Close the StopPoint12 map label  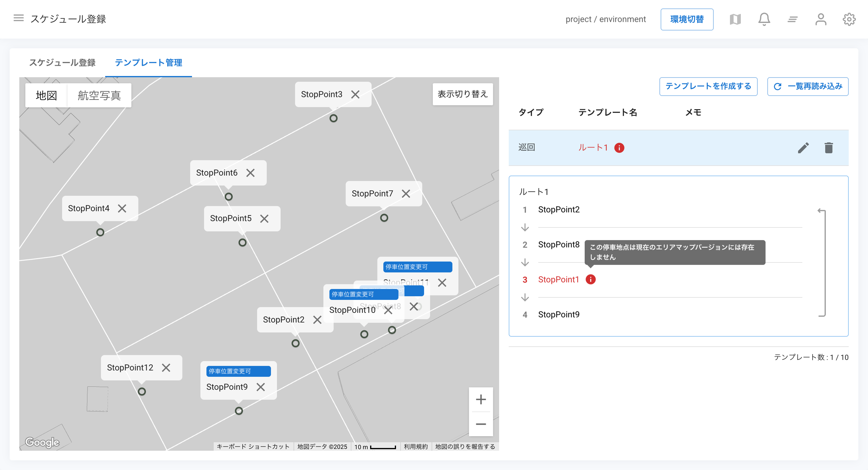tap(166, 368)
